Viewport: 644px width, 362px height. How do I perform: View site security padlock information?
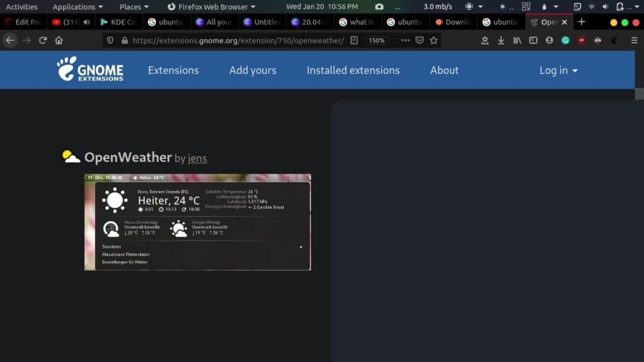point(125,40)
